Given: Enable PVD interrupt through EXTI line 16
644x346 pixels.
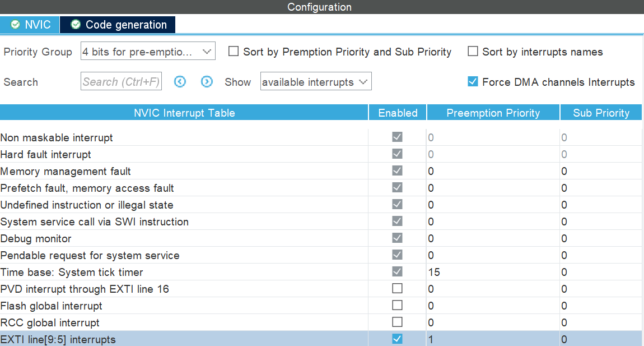Looking at the screenshot, I should click(x=397, y=289).
